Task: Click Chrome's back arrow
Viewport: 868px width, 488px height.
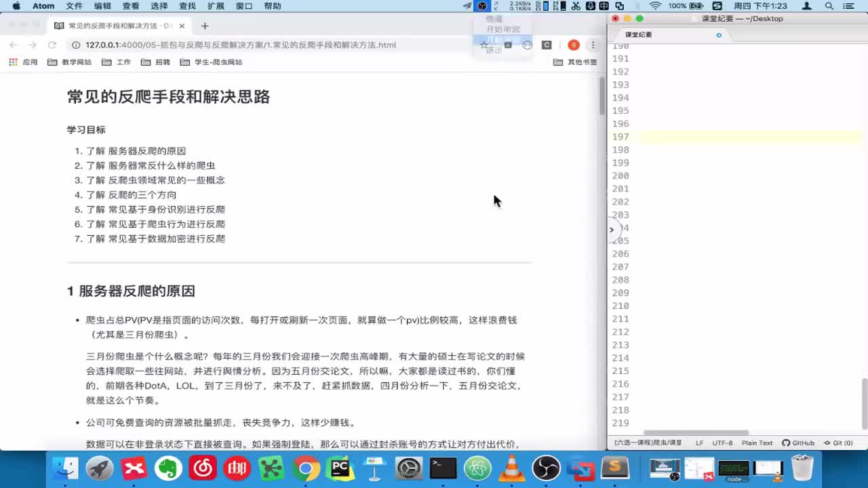Action: (x=13, y=45)
